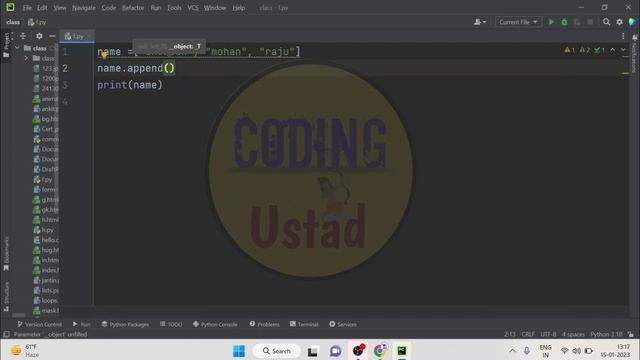The image size is (640, 360).
Task: Open the Python 3.10 interpreter selector
Action: pyautogui.click(x=606, y=334)
